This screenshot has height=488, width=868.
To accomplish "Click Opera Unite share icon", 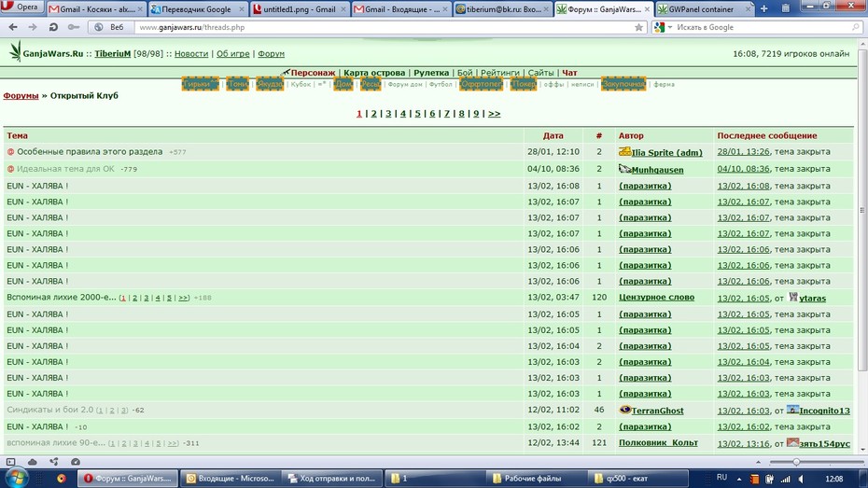I will coord(54,462).
